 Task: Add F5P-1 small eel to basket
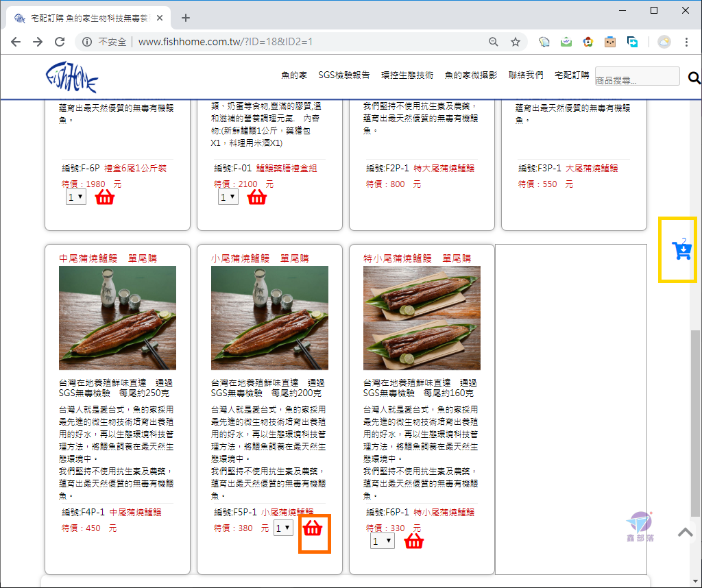pyautogui.click(x=313, y=528)
